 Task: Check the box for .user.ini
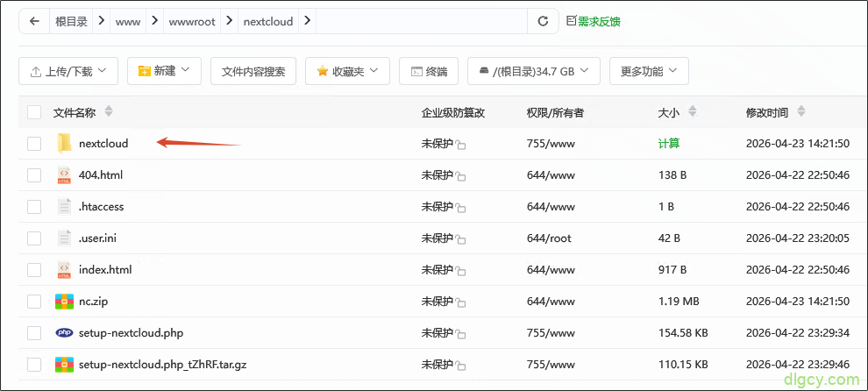point(34,238)
